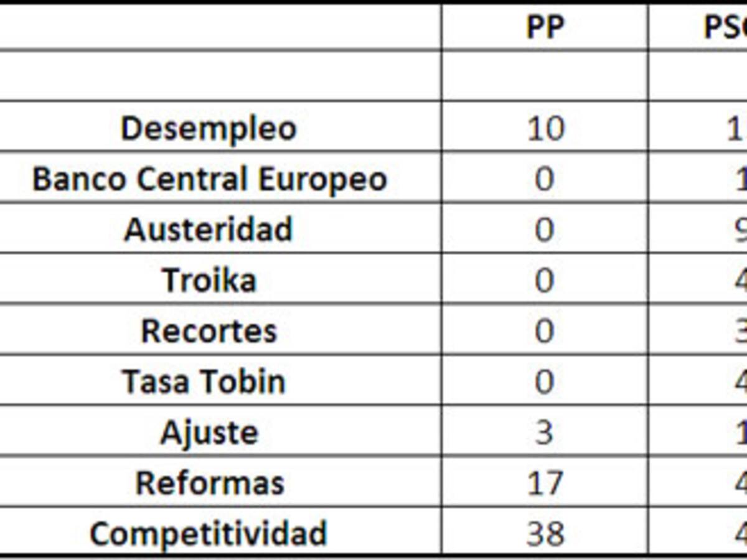Image resolution: width=747 pixels, height=560 pixels.
Task: Select PP value 17 for Reformas
Action: 545,483
